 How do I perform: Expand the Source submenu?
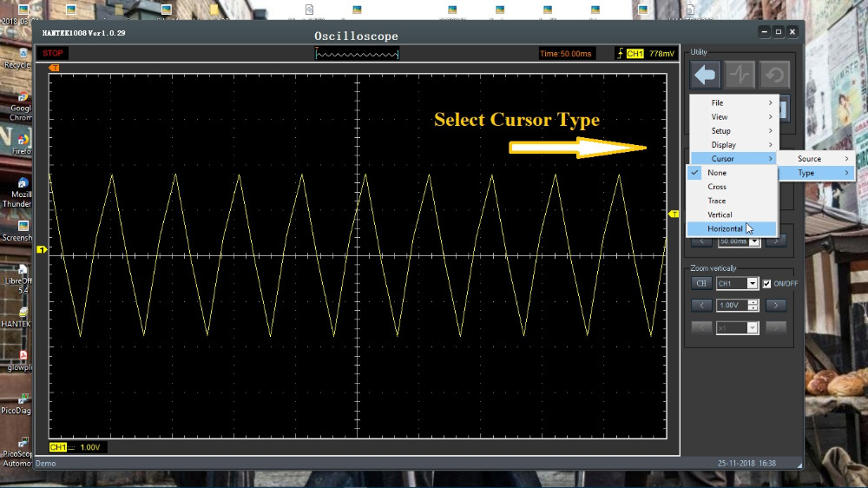pos(815,159)
